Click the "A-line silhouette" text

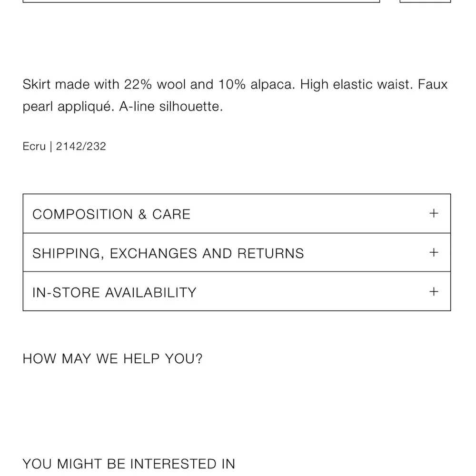point(170,107)
